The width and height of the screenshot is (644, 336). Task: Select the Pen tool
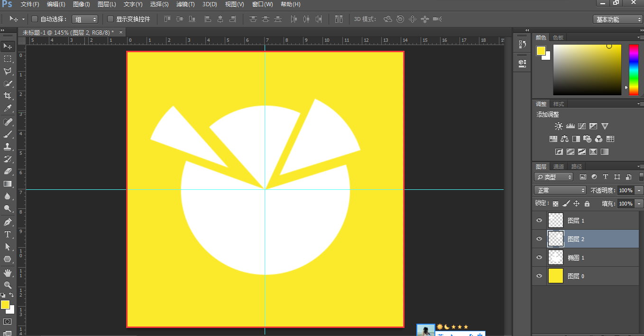8,222
